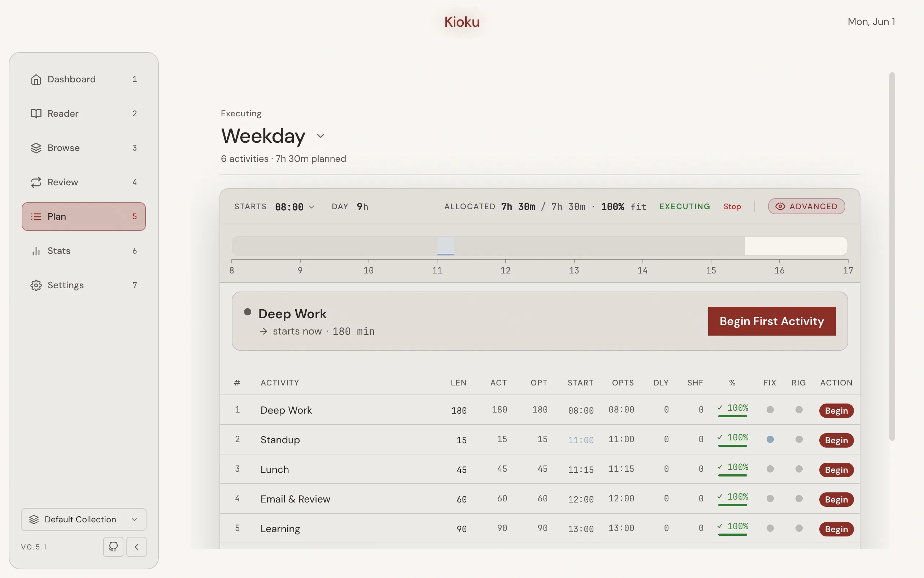Viewport: 924px width, 578px height.
Task: Click the Browse layers icon
Action: point(36,148)
